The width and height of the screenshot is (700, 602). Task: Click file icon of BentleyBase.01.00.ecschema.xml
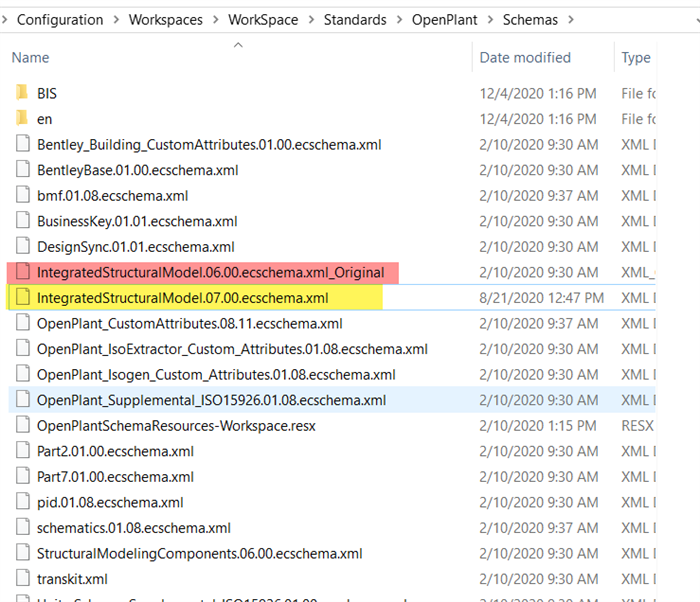(x=23, y=169)
